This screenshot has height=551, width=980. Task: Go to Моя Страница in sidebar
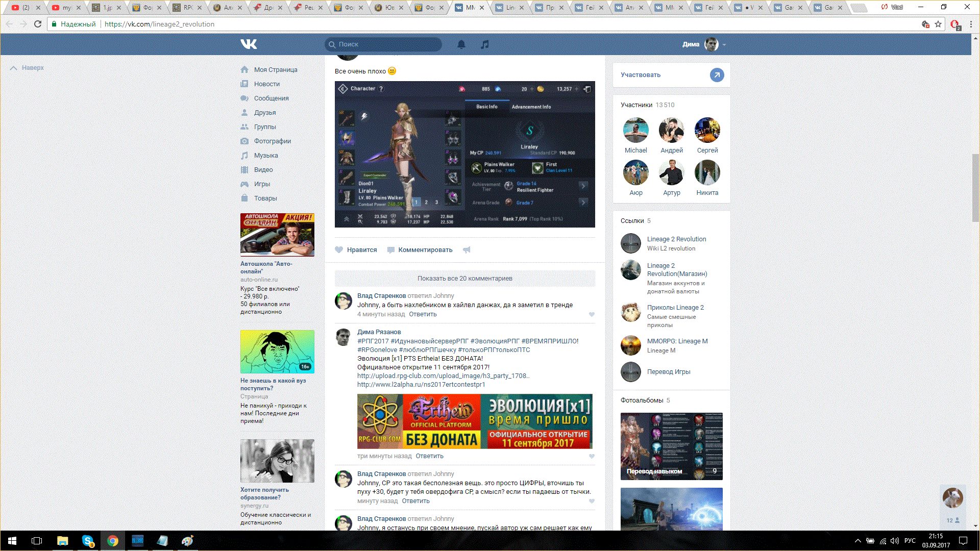click(x=276, y=70)
